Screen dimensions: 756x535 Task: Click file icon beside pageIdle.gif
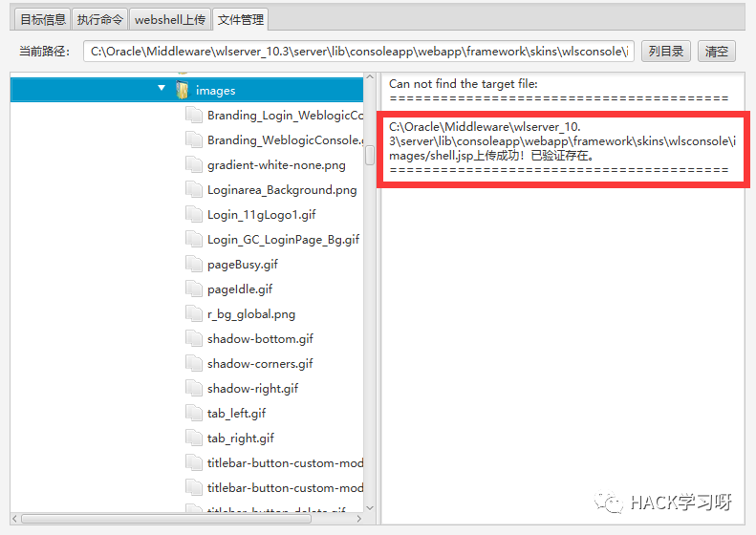[x=194, y=289]
